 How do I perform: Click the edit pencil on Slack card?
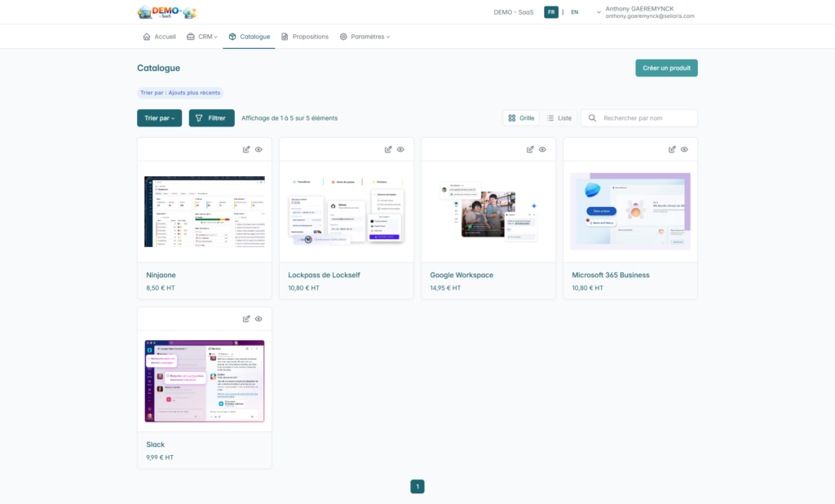246,319
